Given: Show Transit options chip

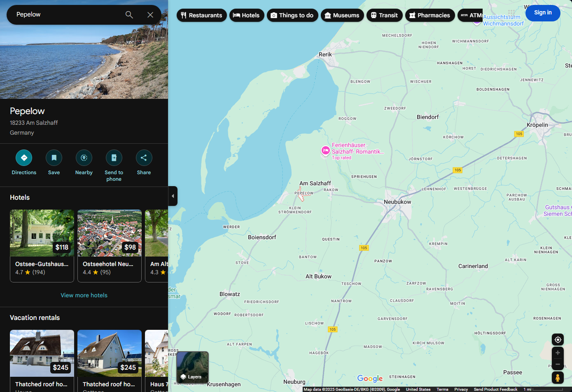Looking at the screenshot, I should pos(385,15).
